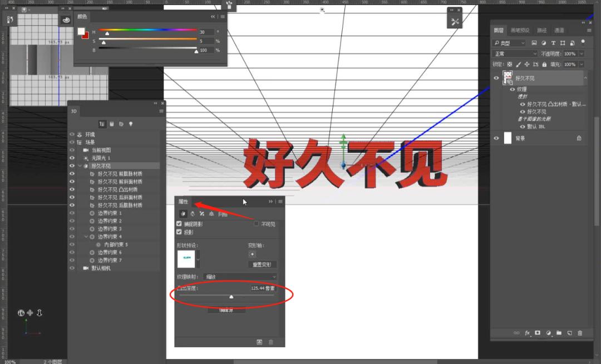Open 3D panel menu
The image size is (601, 364).
click(x=161, y=111)
